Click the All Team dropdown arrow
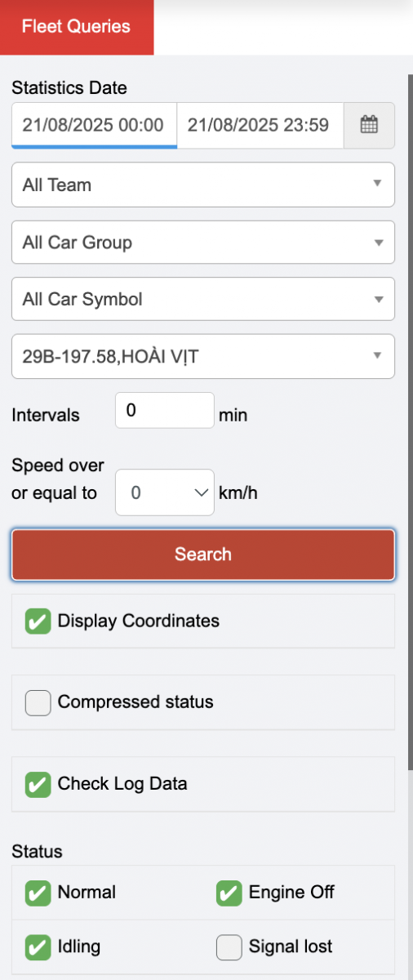This screenshot has height=980, width=413. click(x=377, y=184)
